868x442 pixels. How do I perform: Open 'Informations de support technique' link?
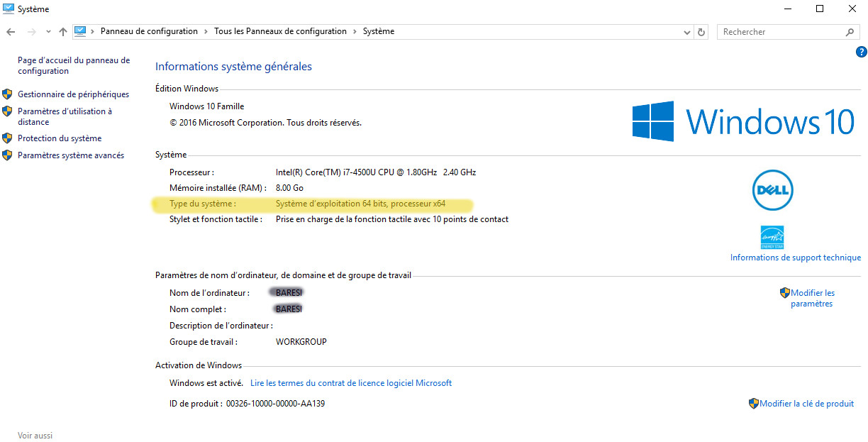tap(795, 258)
